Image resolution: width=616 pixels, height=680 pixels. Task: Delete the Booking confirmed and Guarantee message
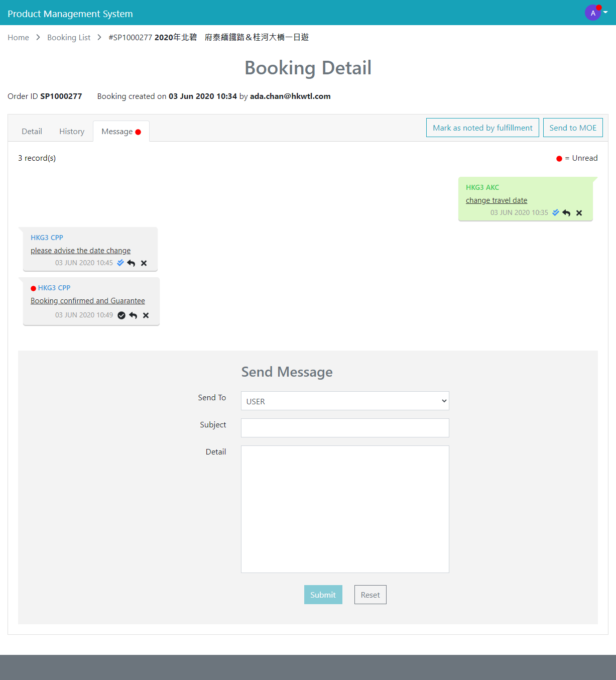[146, 315]
